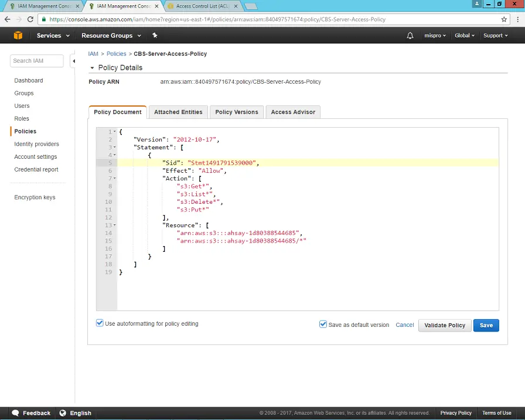525x420 pixels.
Task: Click the AWS home logo icon
Action: click(x=18, y=35)
